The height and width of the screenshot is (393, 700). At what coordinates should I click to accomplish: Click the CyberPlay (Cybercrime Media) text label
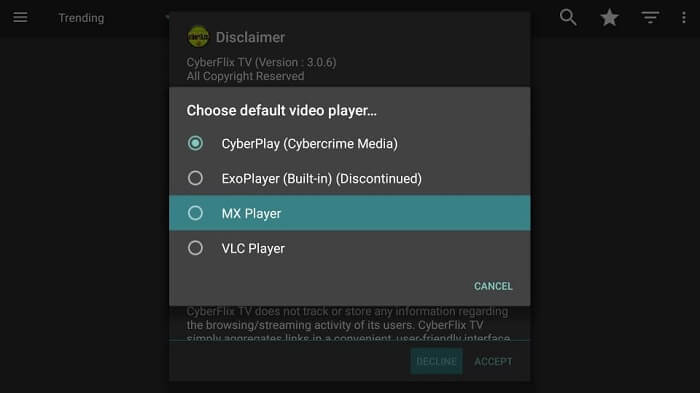coord(309,144)
